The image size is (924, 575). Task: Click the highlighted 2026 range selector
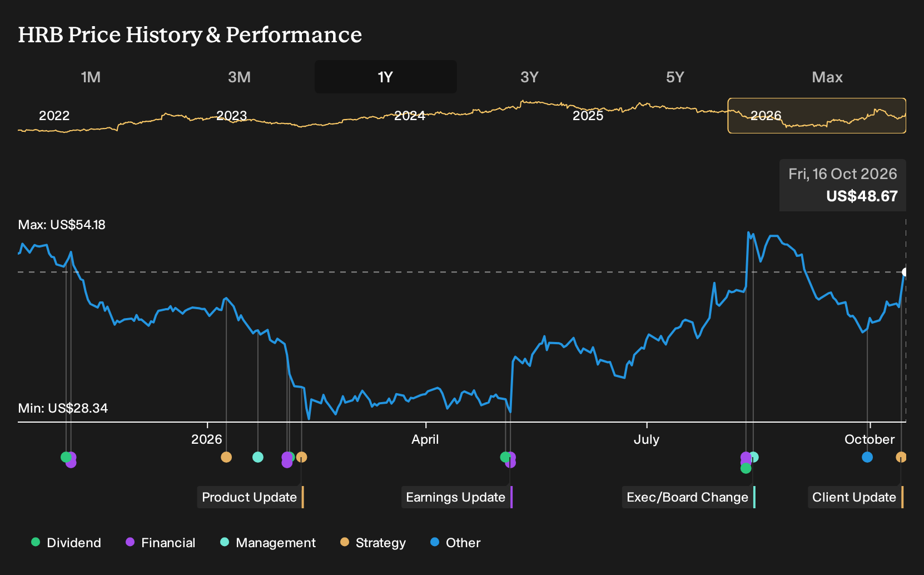pyautogui.click(x=817, y=116)
